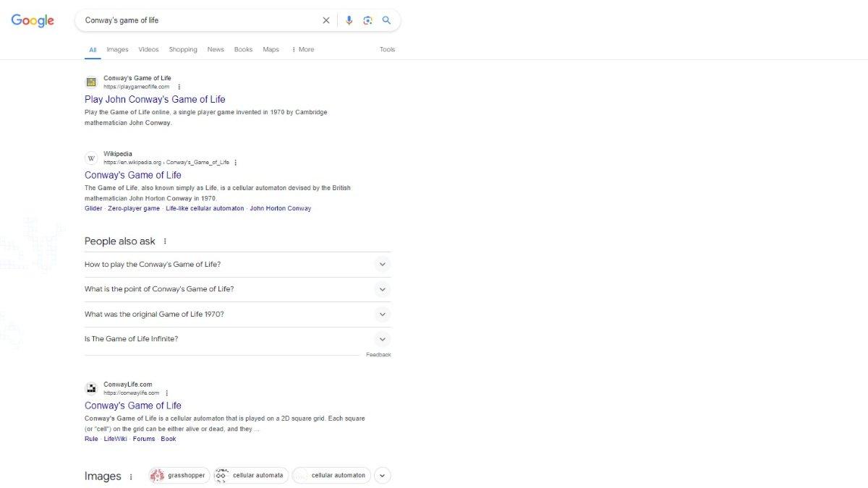Click inside the search input field
This screenshot has height=488, width=868.
[x=195, y=20]
